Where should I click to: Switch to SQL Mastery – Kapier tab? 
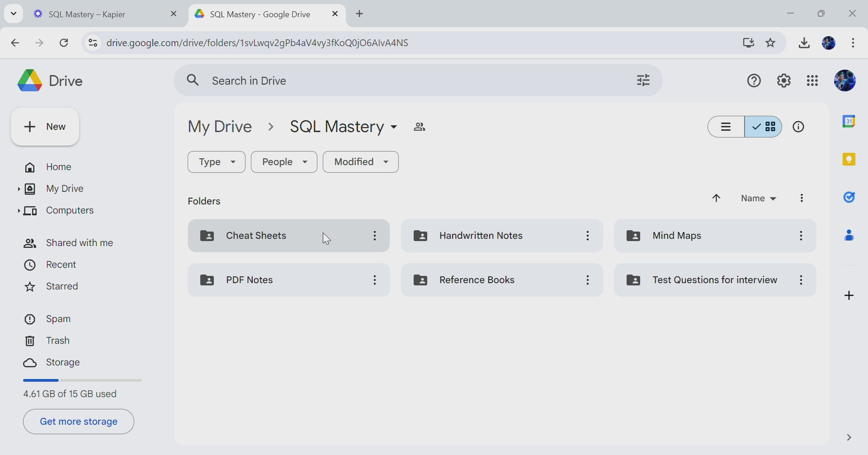(87, 14)
